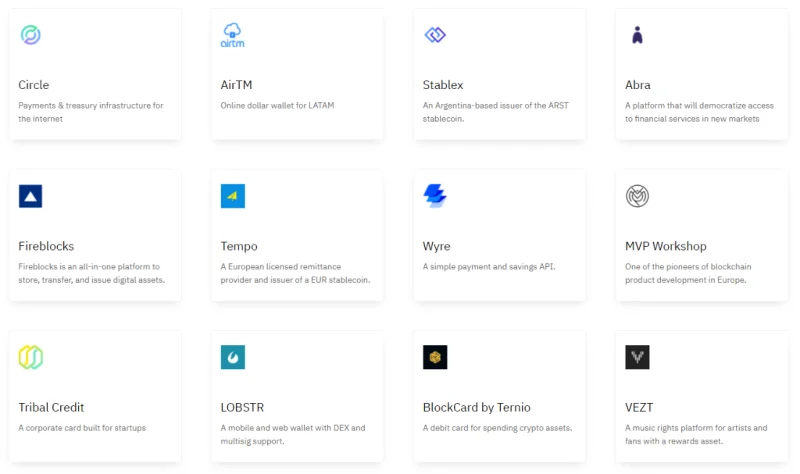Click 'One of the pioneers of blockchain' text

point(688,273)
